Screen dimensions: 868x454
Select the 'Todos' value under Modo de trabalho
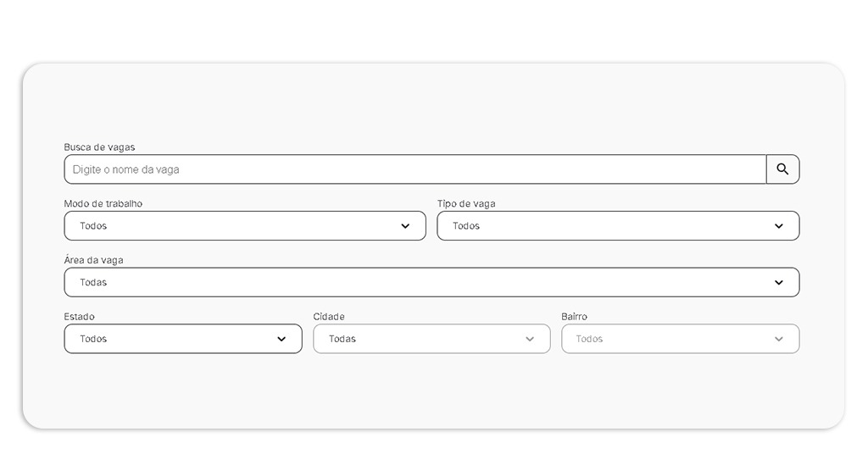point(93,226)
